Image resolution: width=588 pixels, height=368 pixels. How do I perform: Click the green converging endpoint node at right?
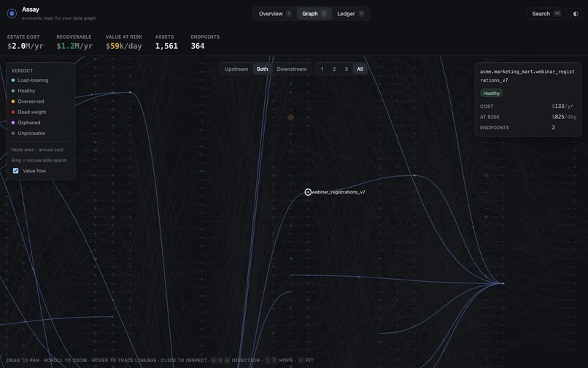pyautogui.click(x=503, y=283)
